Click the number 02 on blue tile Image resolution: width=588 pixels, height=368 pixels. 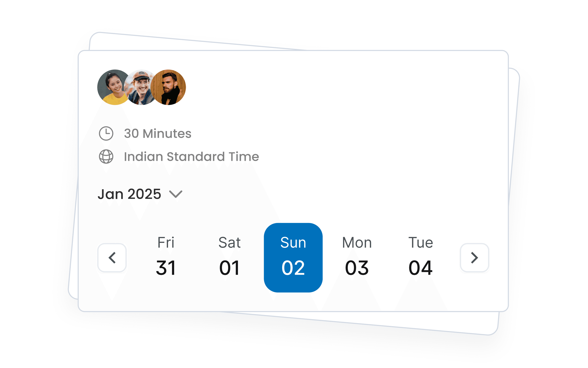293,268
